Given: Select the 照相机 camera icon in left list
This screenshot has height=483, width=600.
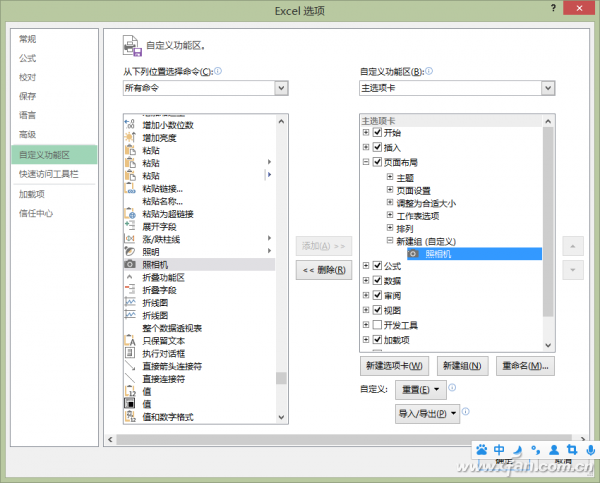Looking at the screenshot, I should (130, 264).
